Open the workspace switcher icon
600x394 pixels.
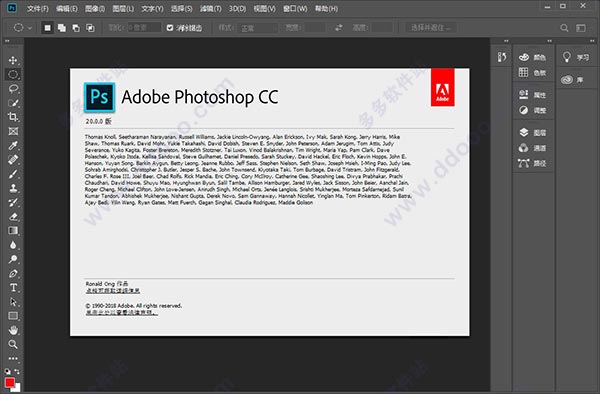581,28
